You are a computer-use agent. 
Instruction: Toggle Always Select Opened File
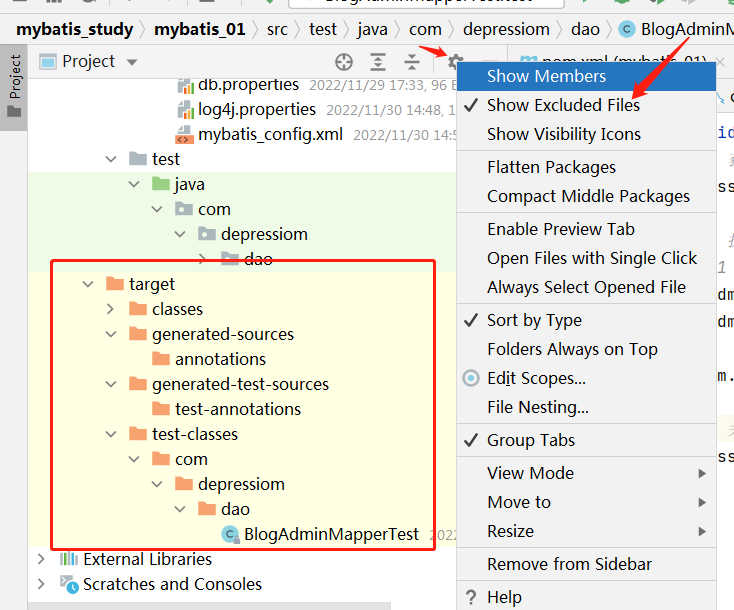[587, 287]
